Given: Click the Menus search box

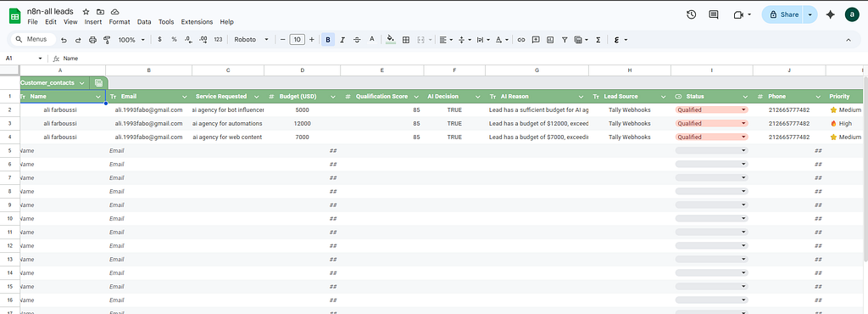Looking at the screenshot, I should (x=33, y=39).
